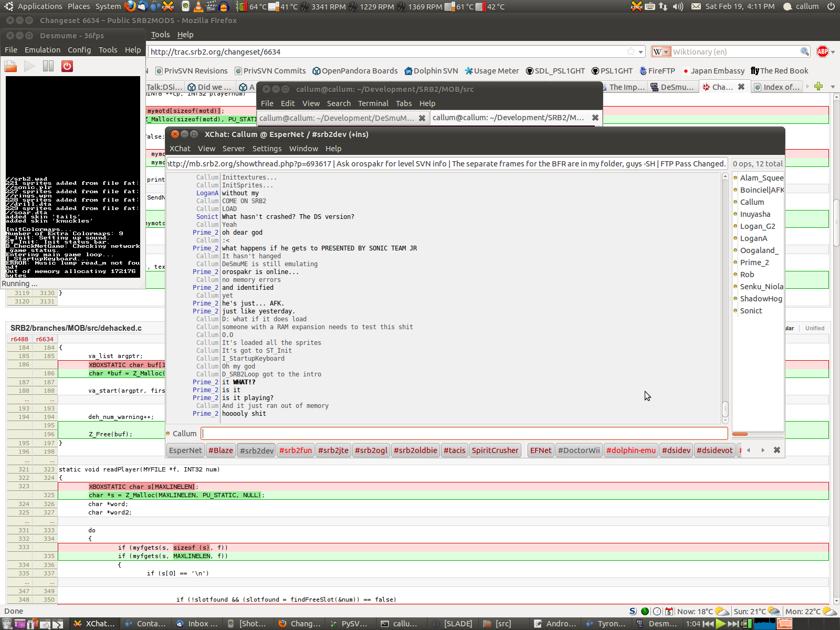Image resolution: width=840 pixels, height=630 pixels.
Task: Open Dolphin SVN bookmark
Action: [431, 71]
